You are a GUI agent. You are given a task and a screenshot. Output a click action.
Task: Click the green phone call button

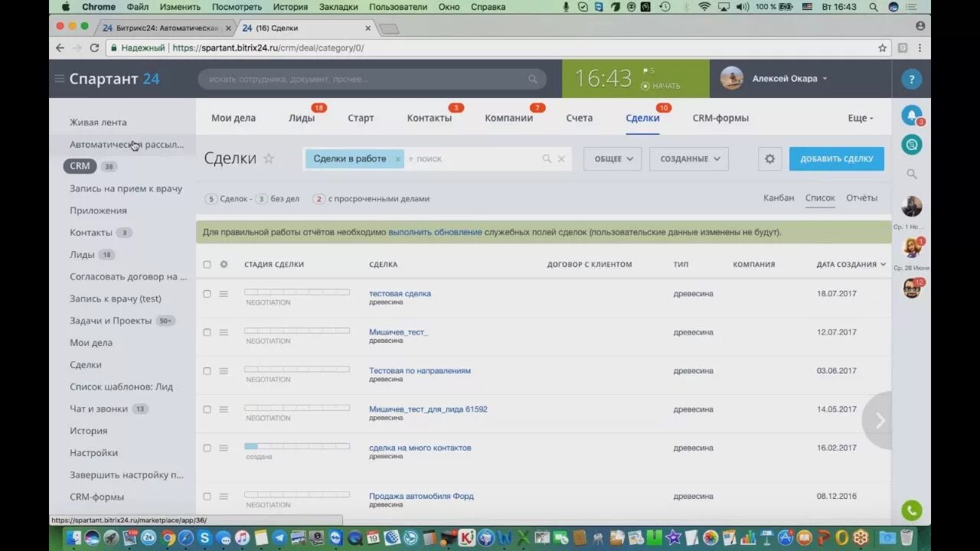click(x=911, y=510)
